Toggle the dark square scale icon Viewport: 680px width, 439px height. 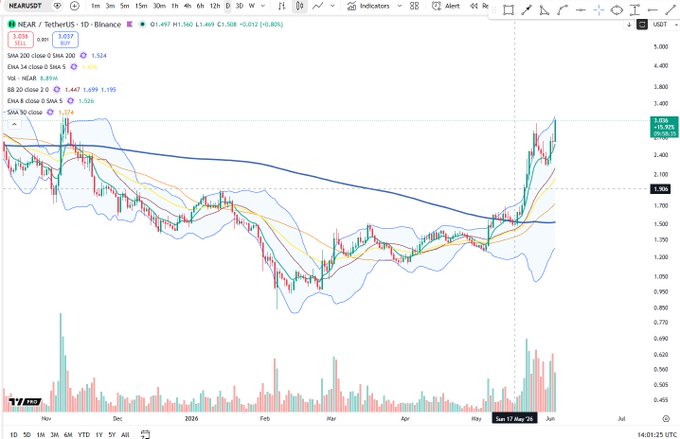[642, 25]
